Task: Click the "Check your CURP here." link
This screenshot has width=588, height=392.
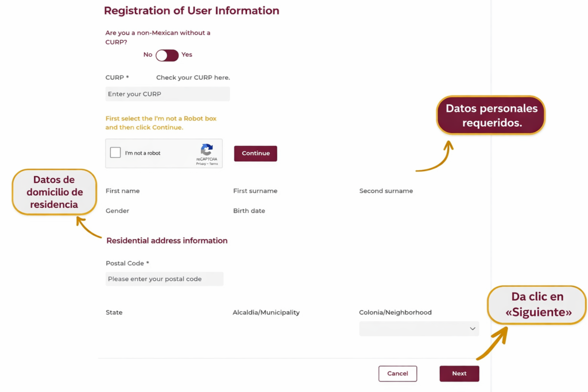Action: [193, 77]
